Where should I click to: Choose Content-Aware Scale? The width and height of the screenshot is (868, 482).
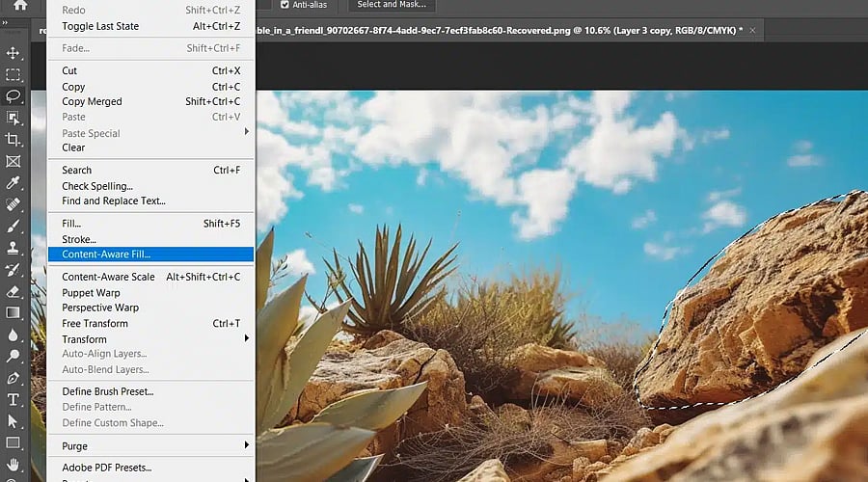point(150,277)
